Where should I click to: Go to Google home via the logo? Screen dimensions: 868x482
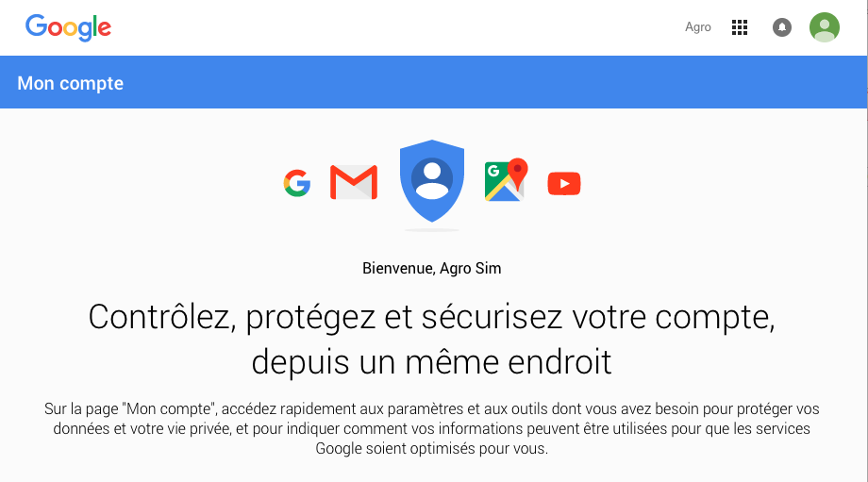[x=68, y=27]
